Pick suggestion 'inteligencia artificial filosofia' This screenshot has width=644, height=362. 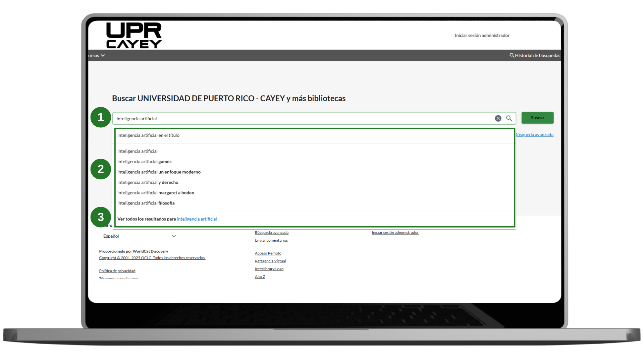[x=146, y=203]
